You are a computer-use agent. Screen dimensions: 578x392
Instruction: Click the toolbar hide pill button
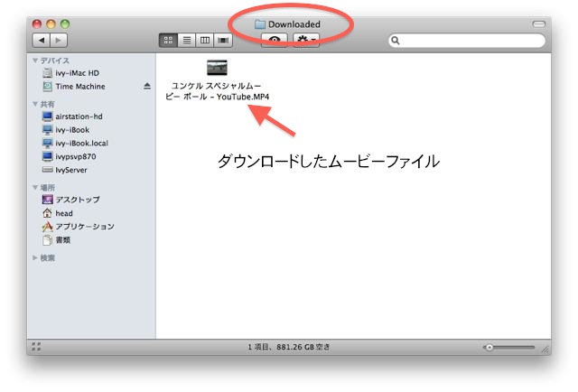pyautogui.click(x=540, y=23)
